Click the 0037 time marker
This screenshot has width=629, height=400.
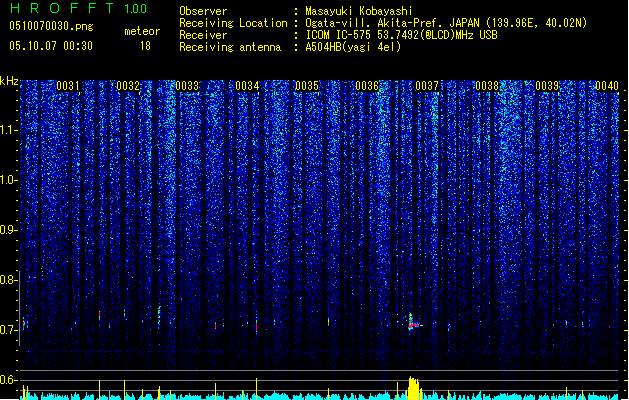427,86
